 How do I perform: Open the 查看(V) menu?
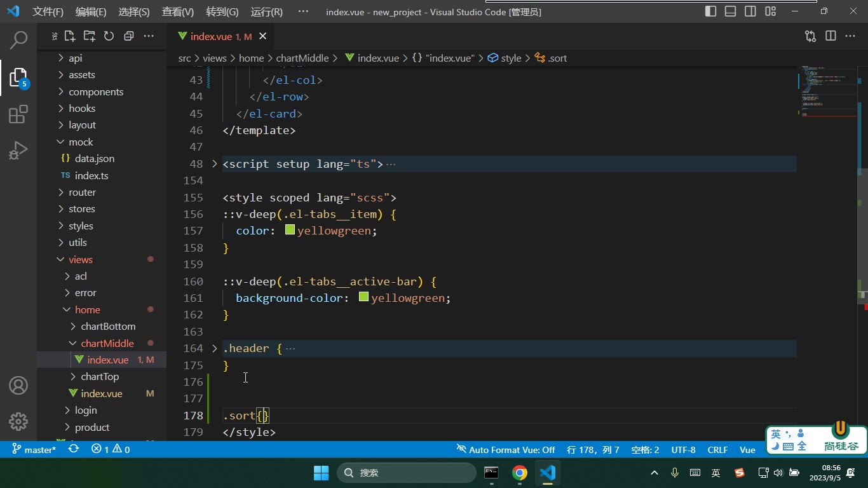point(178,11)
